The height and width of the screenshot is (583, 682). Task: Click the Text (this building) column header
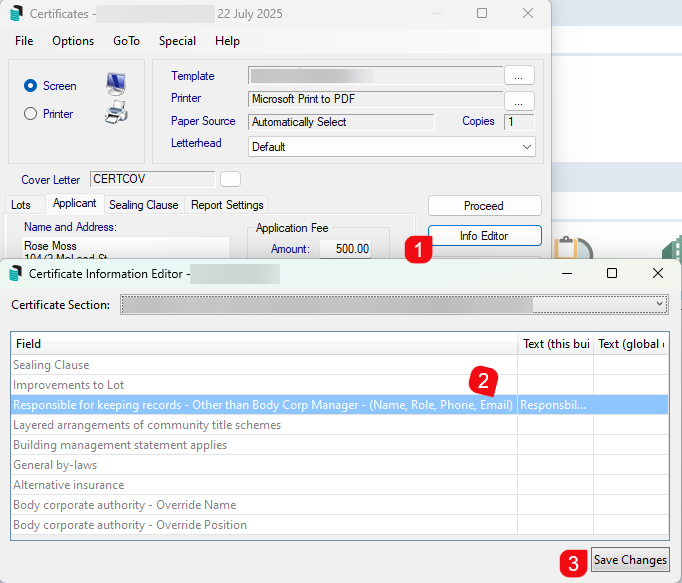[x=555, y=343]
